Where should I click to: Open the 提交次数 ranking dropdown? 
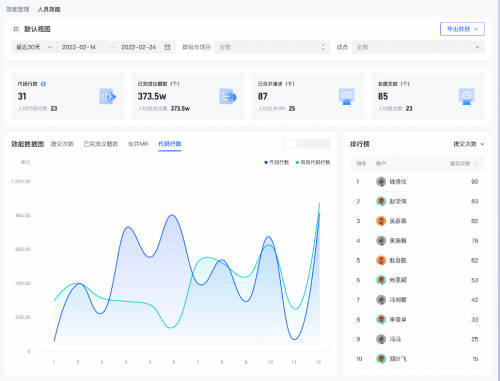click(469, 144)
